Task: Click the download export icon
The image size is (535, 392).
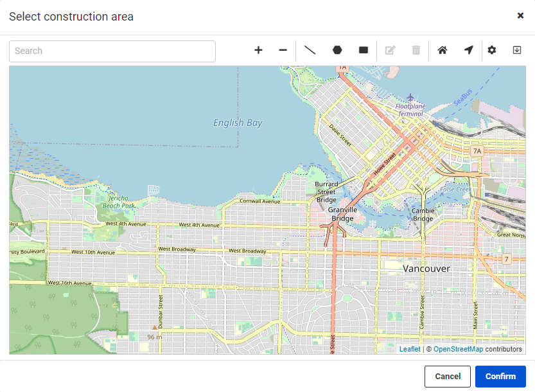Action: [x=516, y=49]
